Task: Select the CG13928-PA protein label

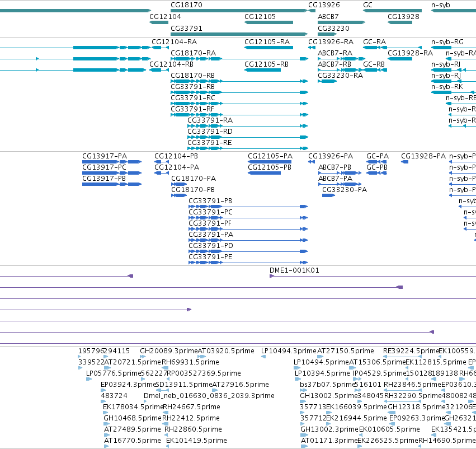Action: pyautogui.click(x=423, y=156)
